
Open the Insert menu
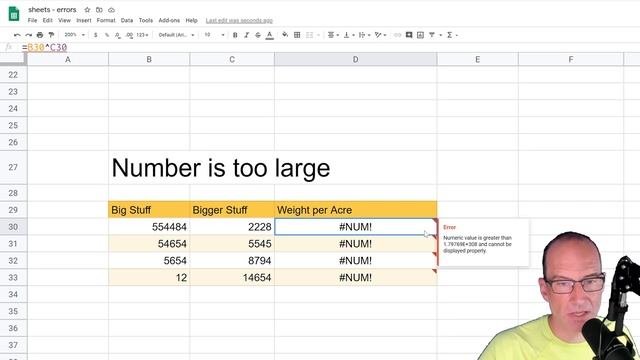coord(84,20)
